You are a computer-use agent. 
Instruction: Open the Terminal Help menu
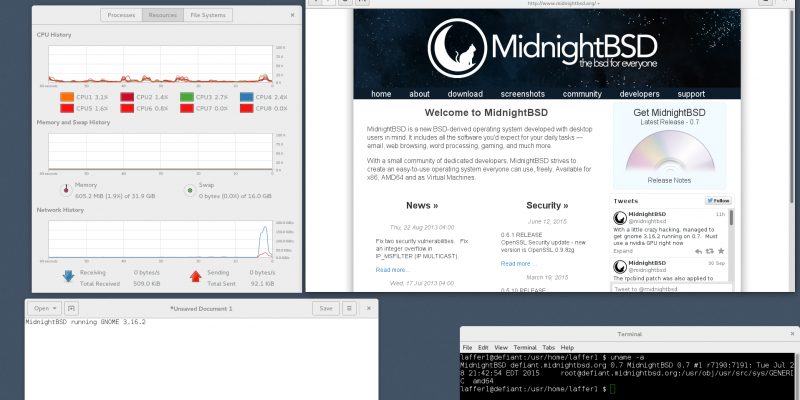[x=567, y=347]
